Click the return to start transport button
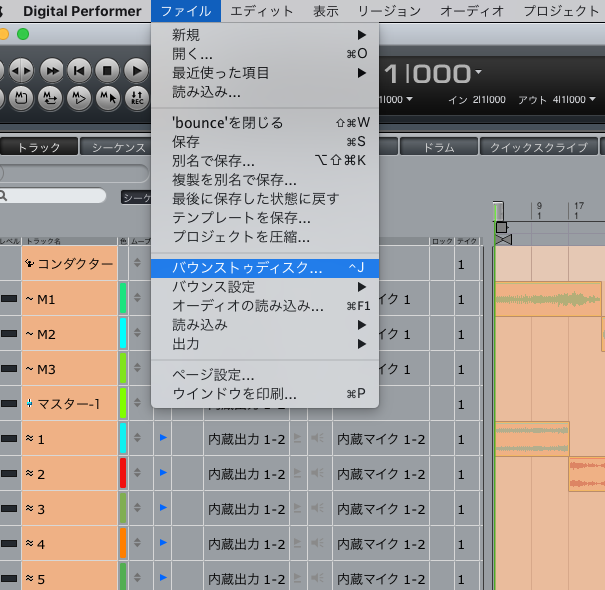This screenshot has height=590, width=605. [x=79, y=71]
